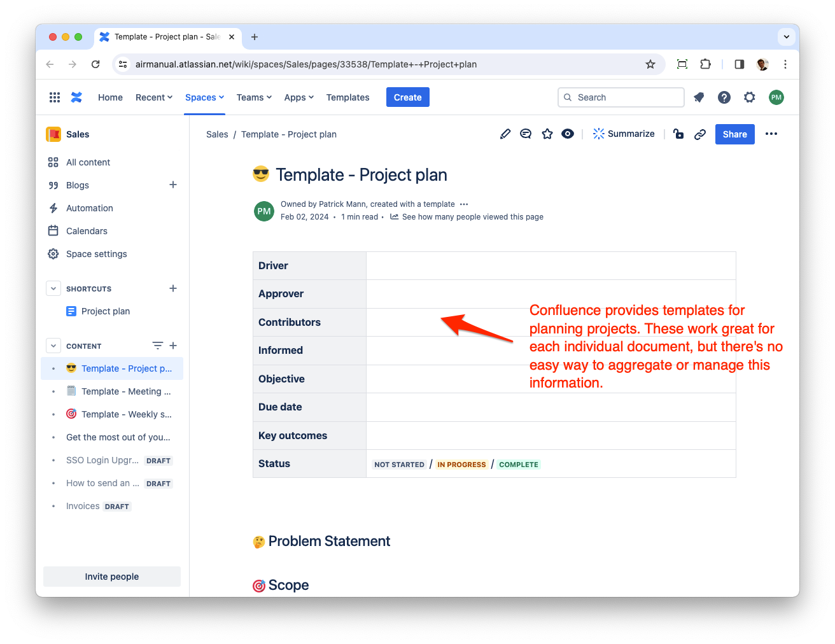Click the NOT STARTED status label
This screenshot has width=835, height=644.
(x=399, y=465)
